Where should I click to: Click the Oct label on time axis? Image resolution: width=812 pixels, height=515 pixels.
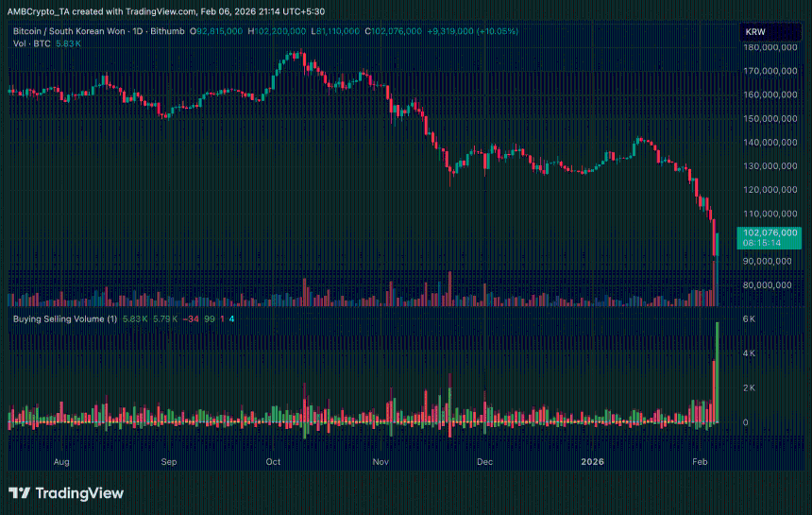tap(273, 462)
